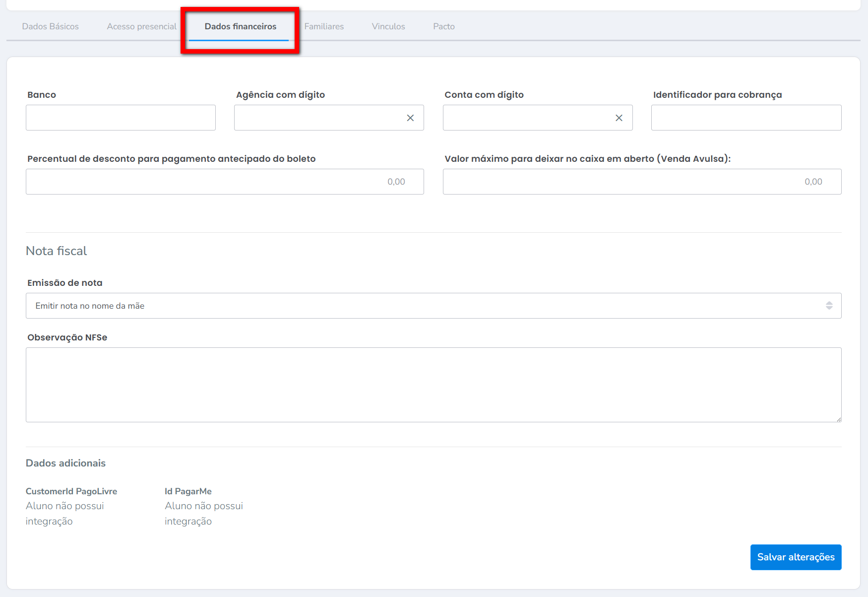Go to the Familiares tab

click(324, 26)
